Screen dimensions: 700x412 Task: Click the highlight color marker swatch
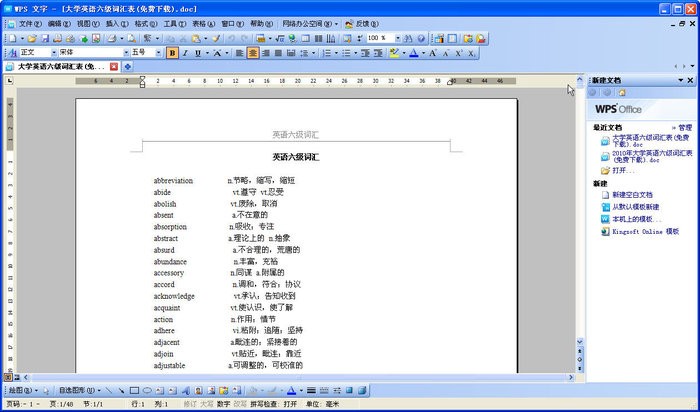pyautogui.click(x=394, y=53)
